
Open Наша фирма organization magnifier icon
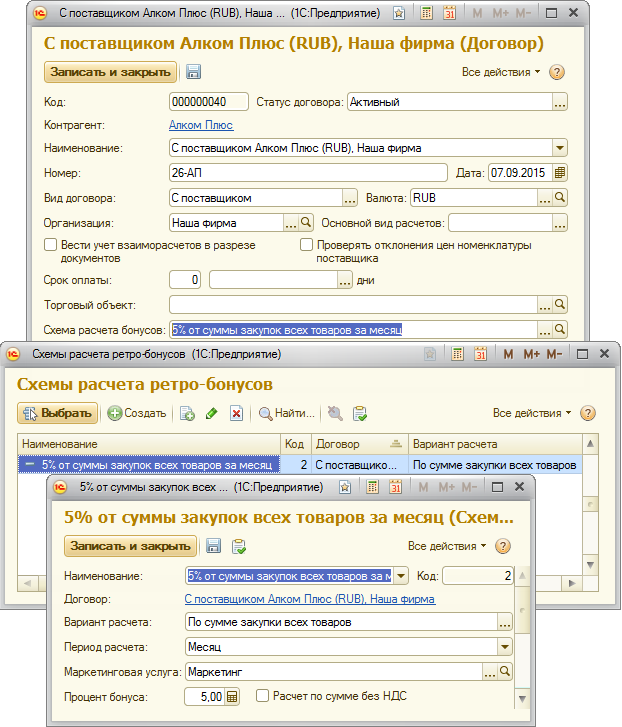point(306,223)
